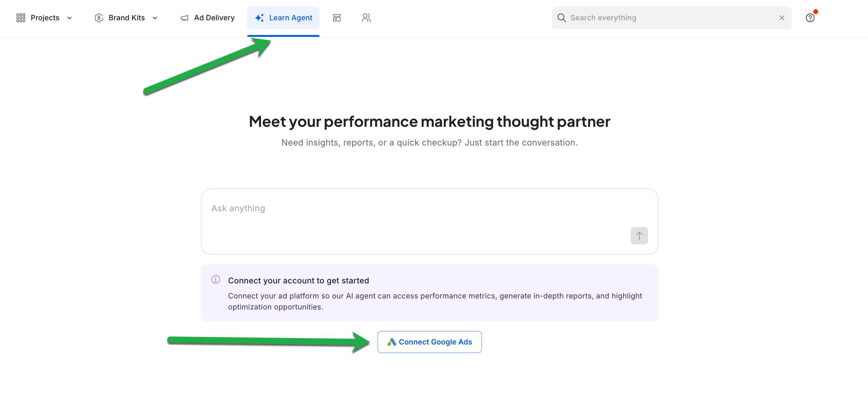Expand the Projects dropdown chevron
Image resolution: width=868 pixels, height=393 pixels.
pos(69,18)
